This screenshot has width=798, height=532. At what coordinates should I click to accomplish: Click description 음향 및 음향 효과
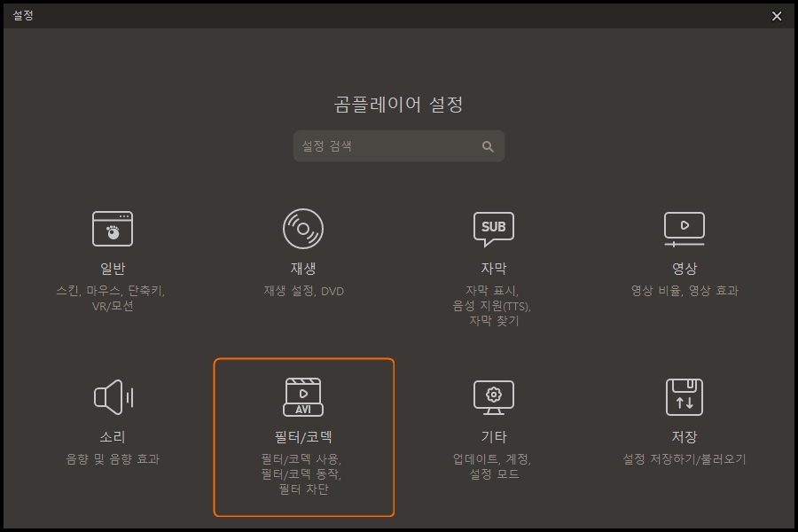113,459
